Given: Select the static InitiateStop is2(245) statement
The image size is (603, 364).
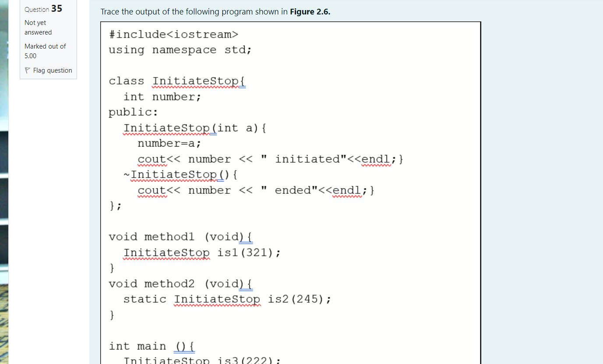Looking at the screenshot, I should tap(227, 299).
